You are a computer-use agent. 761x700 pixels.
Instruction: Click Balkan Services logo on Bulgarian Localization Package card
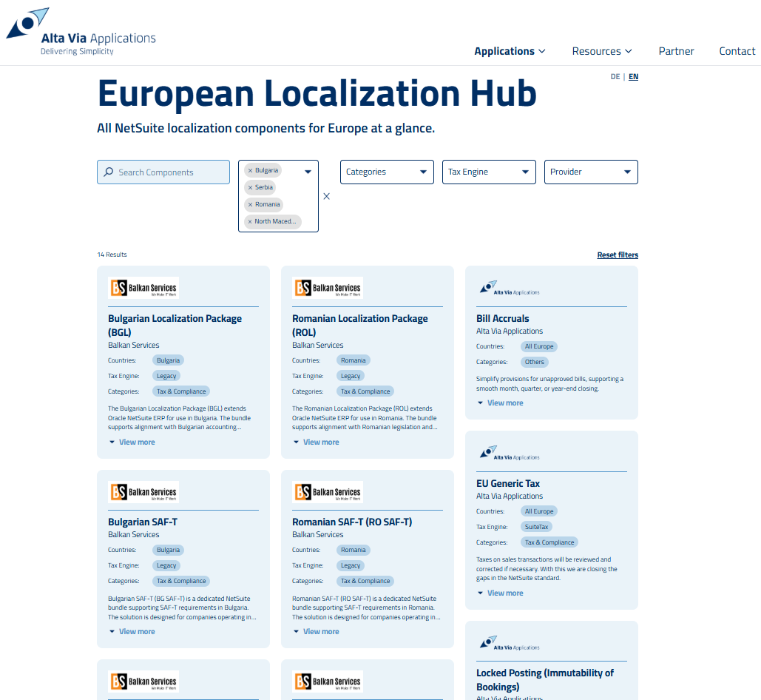pyautogui.click(x=143, y=288)
